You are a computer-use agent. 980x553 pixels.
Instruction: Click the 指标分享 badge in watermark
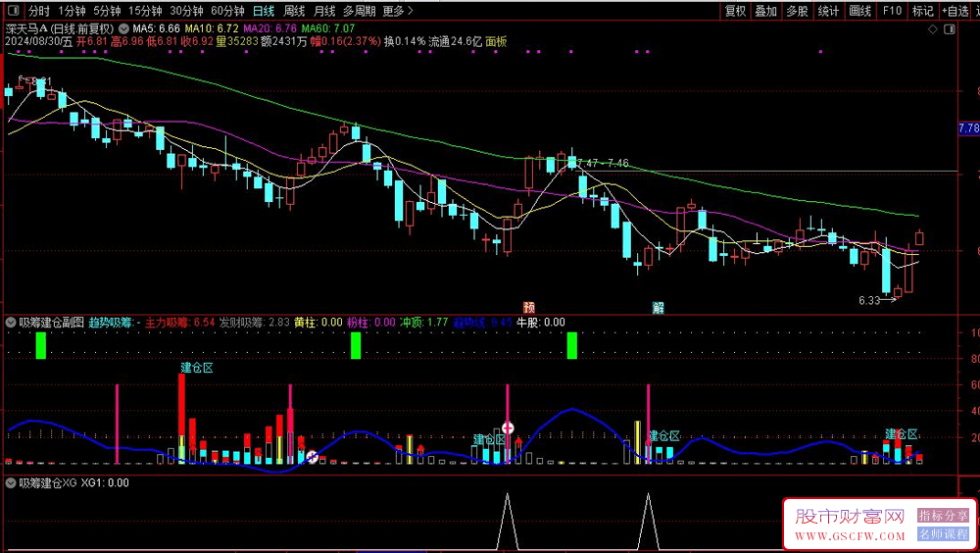tap(943, 515)
